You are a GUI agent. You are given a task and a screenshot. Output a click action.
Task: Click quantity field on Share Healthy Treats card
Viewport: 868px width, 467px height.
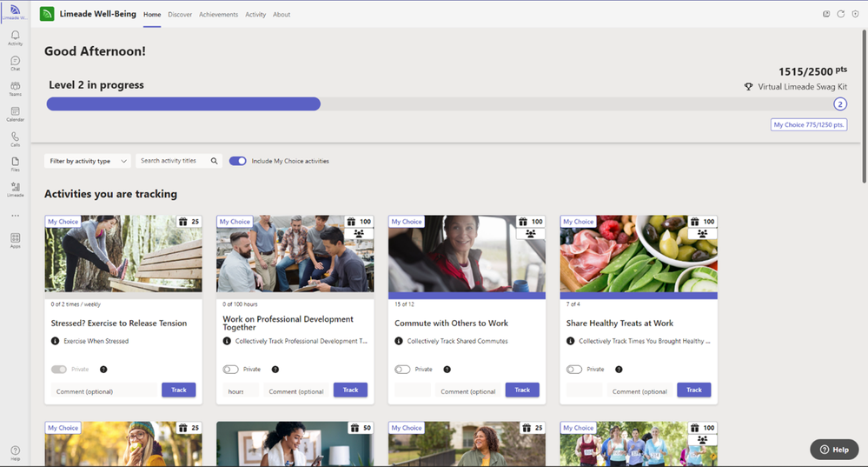click(x=584, y=391)
